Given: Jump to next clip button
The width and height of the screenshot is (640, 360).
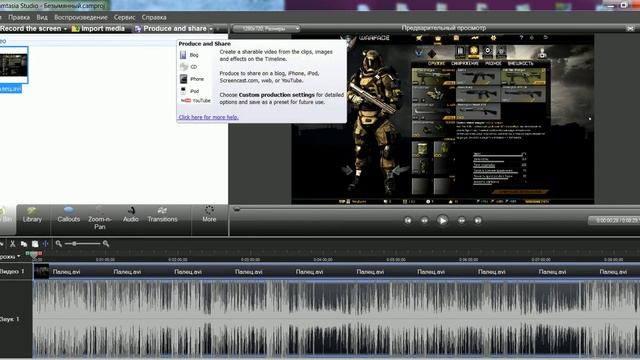Looking at the screenshot, I should tap(478, 220).
